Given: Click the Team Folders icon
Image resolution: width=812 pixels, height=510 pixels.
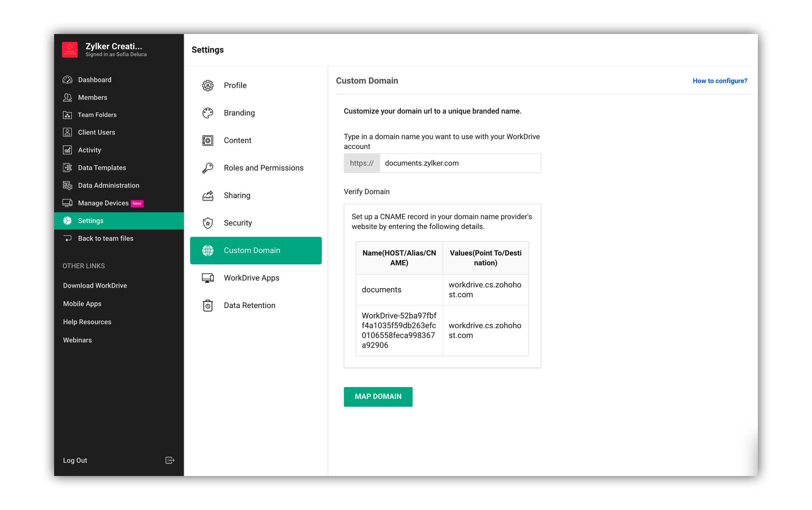Looking at the screenshot, I should tap(67, 115).
